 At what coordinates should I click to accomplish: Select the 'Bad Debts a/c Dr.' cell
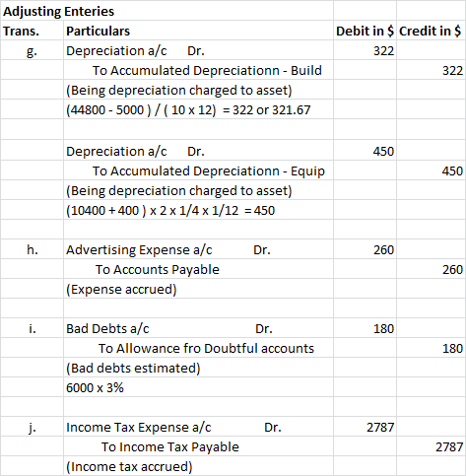point(198,328)
